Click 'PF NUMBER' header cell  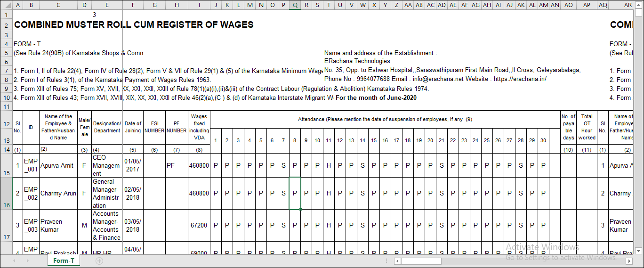tap(177, 127)
